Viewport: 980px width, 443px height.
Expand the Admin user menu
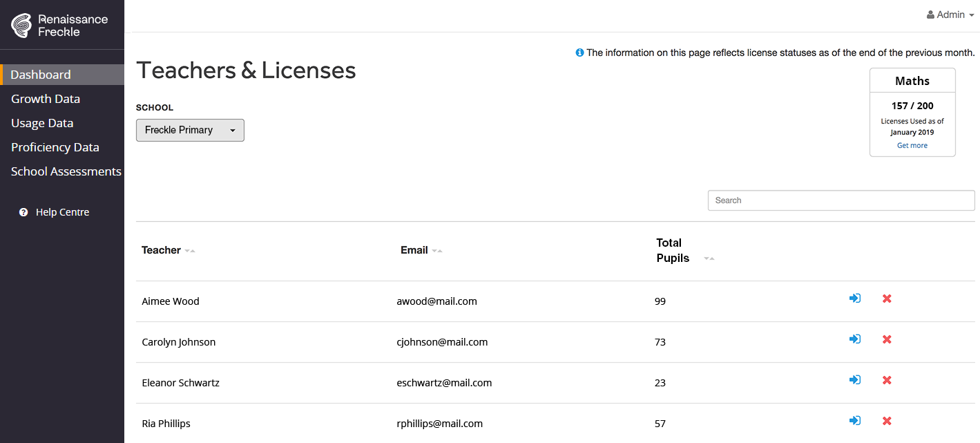point(950,15)
